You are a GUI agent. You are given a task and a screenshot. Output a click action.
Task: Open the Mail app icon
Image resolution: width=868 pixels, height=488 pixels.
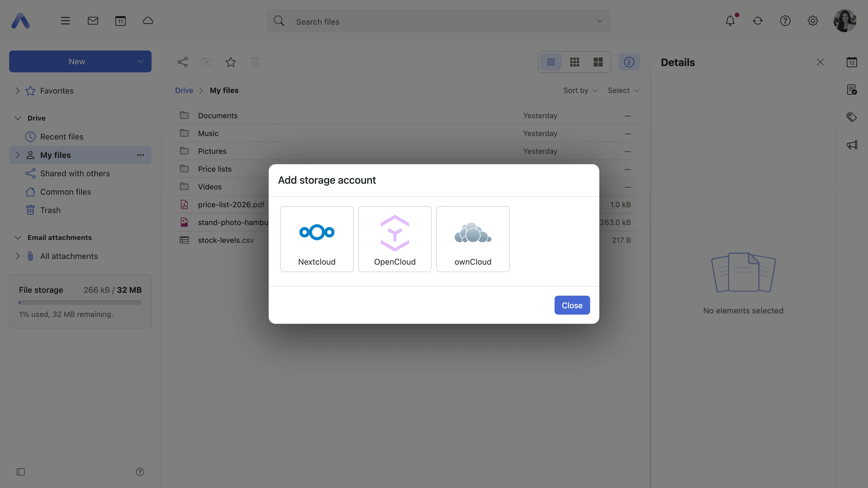click(x=93, y=21)
